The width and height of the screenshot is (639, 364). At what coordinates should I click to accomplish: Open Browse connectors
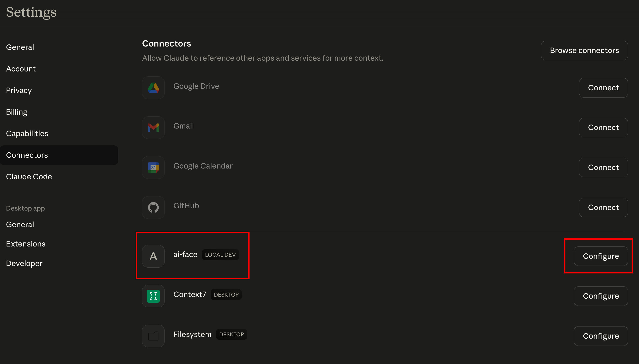tap(584, 51)
